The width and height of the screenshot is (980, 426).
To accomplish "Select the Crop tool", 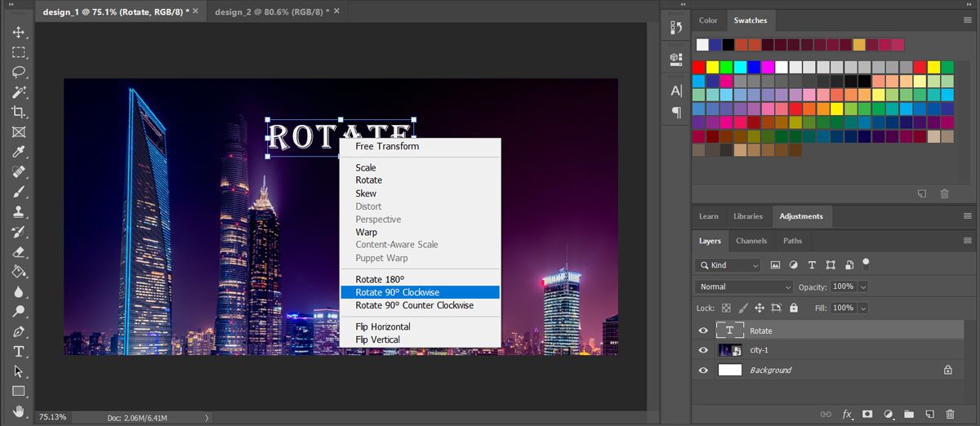I will tap(18, 112).
